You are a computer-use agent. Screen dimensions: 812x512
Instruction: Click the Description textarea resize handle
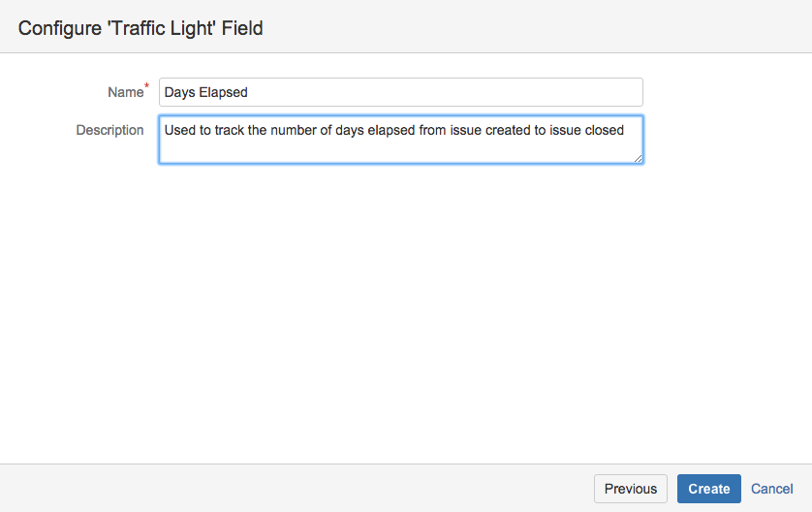(638, 158)
